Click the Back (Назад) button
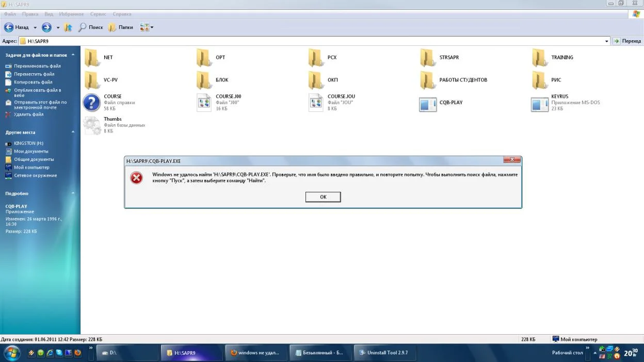This screenshot has height=362, width=644. [17, 27]
